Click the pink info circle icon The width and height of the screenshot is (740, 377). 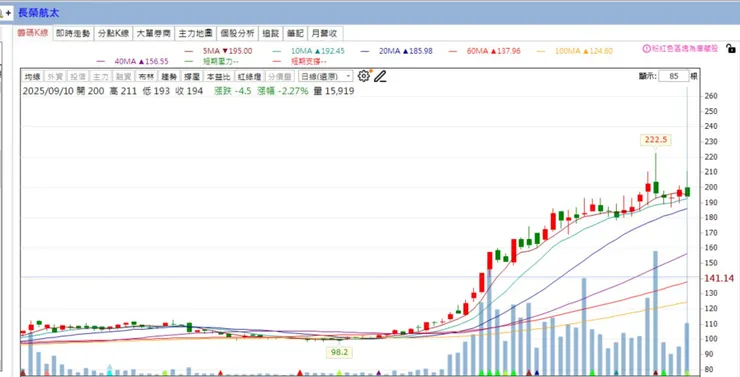pos(647,49)
